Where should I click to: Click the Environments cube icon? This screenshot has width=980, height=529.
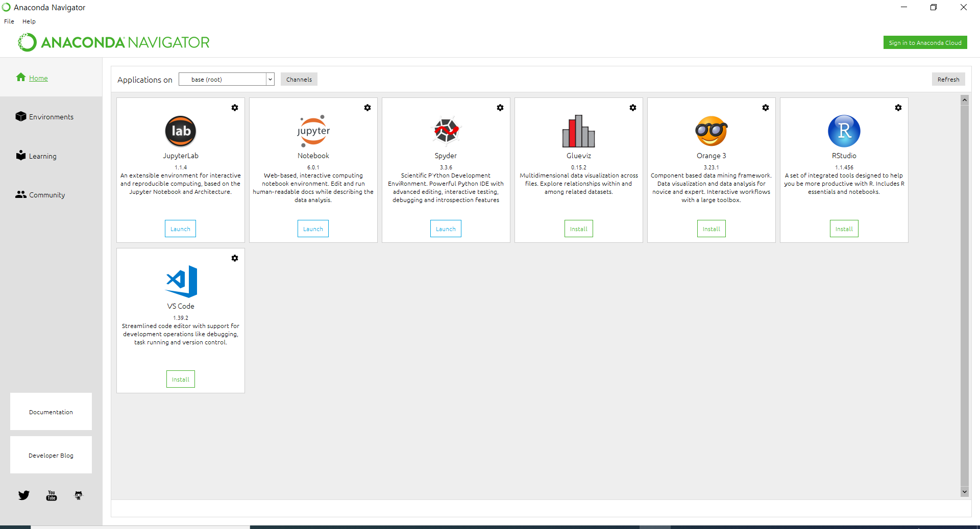(x=21, y=116)
